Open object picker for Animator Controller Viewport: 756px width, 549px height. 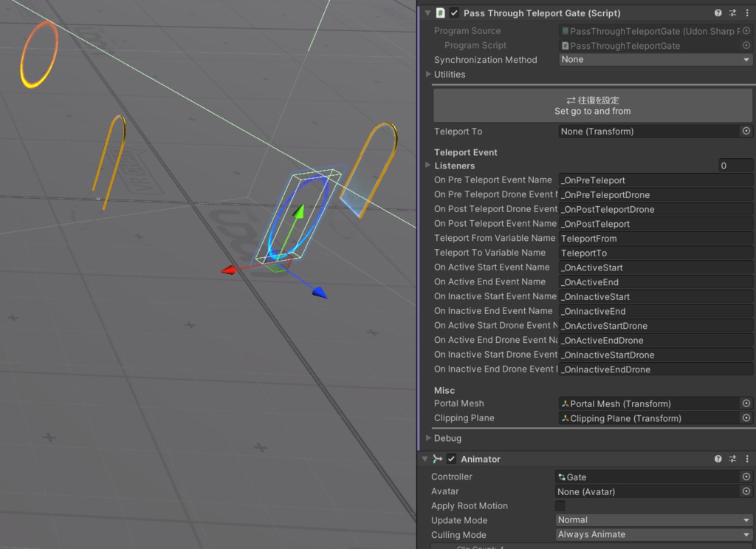click(x=746, y=477)
